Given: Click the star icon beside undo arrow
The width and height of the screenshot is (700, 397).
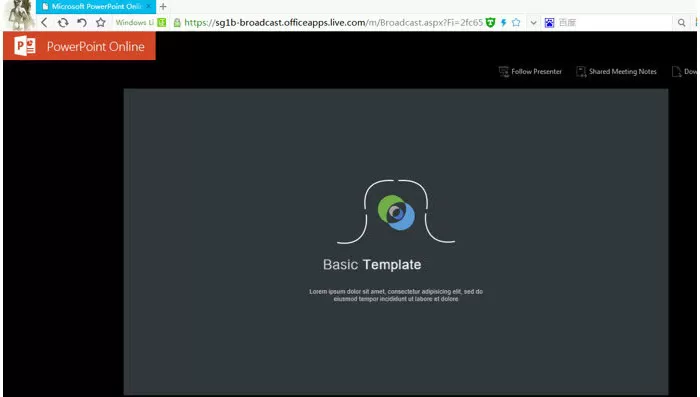Looking at the screenshot, I should click(101, 22).
